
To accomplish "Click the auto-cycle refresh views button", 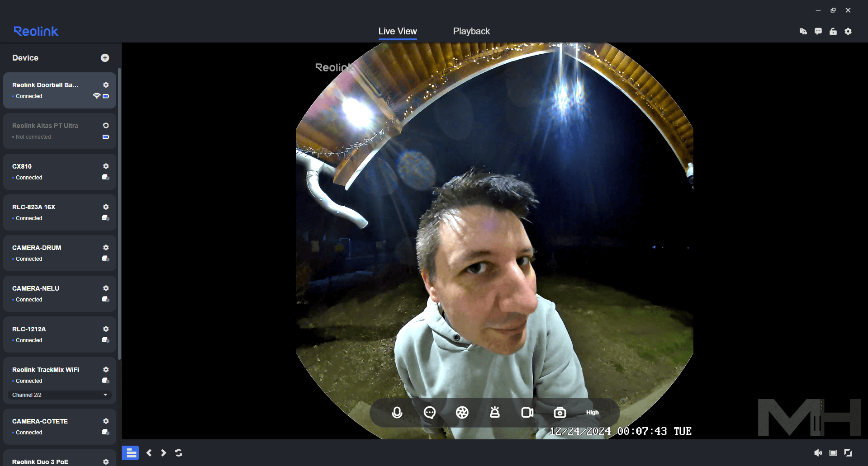I will click(x=179, y=453).
